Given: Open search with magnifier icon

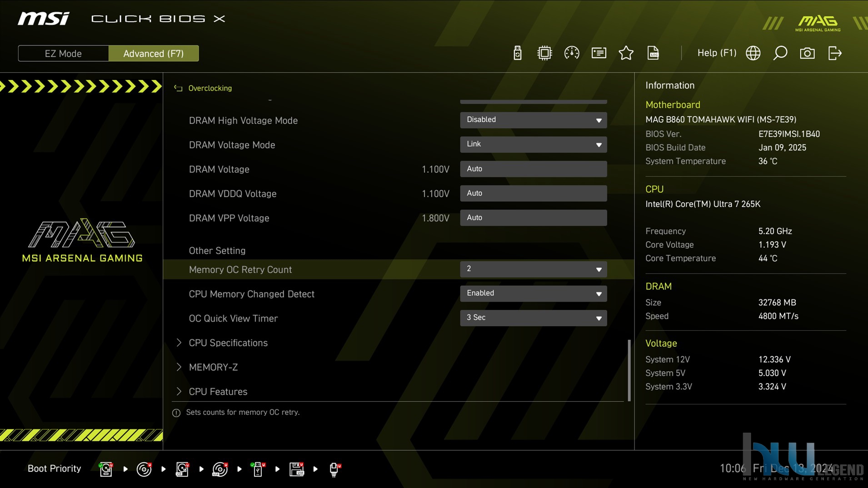Looking at the screenshot, I should [x=780, y=53].
